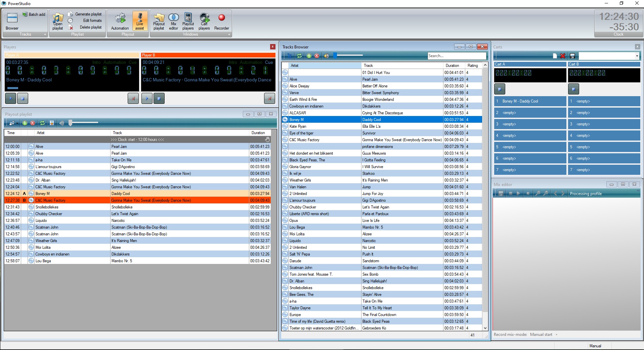Click the red delete icon in Carts
This screenshot has height=350, width=644.
563,56
